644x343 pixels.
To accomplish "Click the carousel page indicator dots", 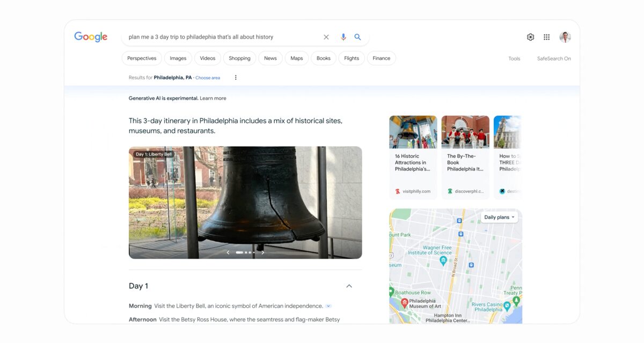I will (x=245, y=252).
